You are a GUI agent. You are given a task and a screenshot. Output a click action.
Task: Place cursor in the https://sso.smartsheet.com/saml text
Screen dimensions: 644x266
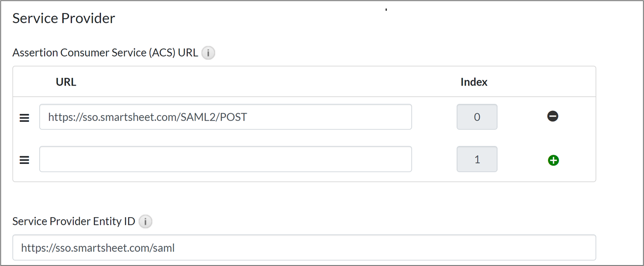98,249
